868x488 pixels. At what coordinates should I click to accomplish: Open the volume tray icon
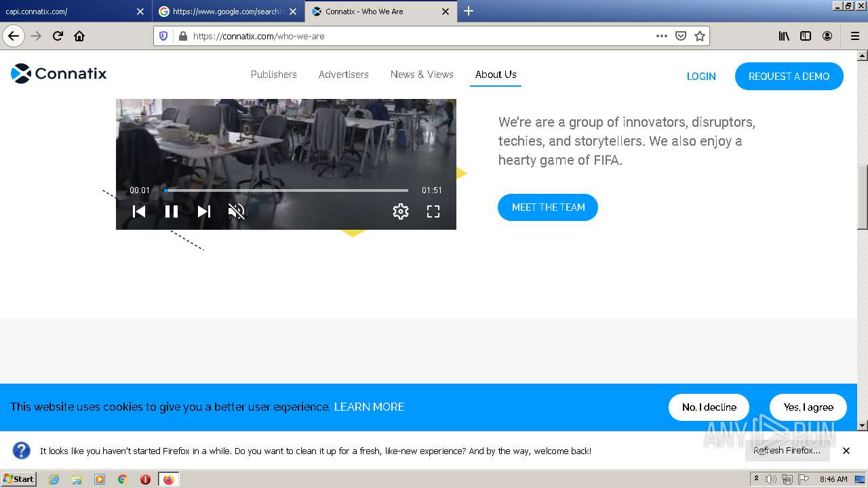[x=771, y=479]
